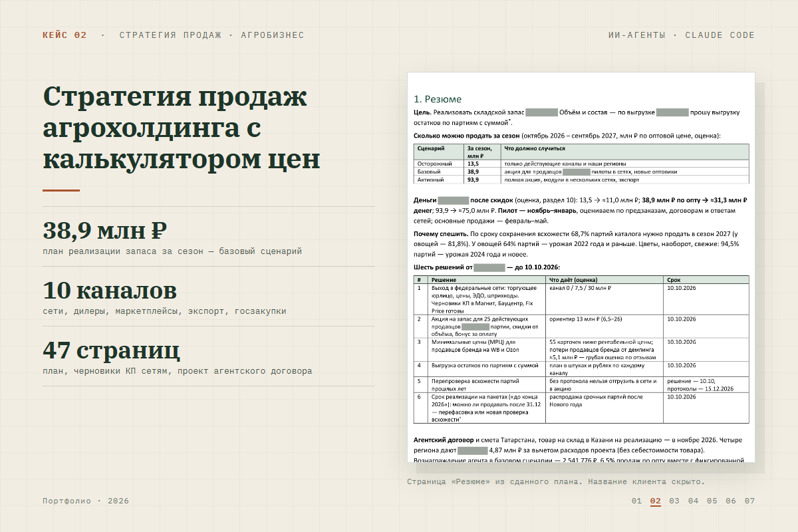The width and height of the screenshot is (798, 532).
Task: Click caption "сети, дилеры, маркетплейсы, экспорт, госзакупки"
Action: tap(164, 311)
